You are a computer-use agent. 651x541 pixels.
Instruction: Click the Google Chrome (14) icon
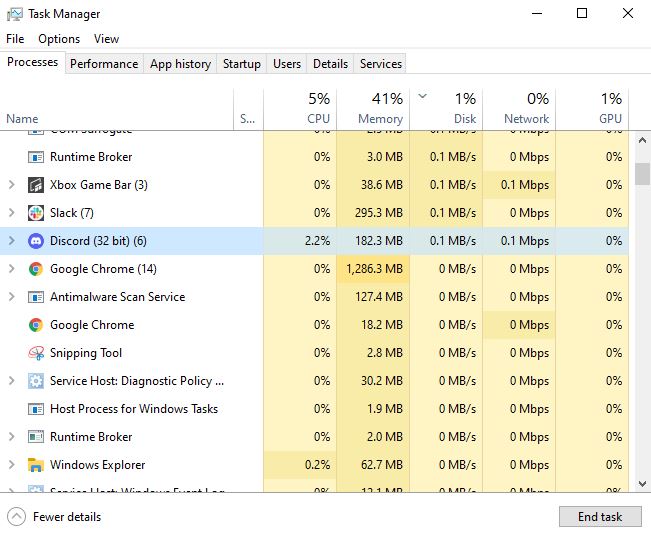point(35,269)
